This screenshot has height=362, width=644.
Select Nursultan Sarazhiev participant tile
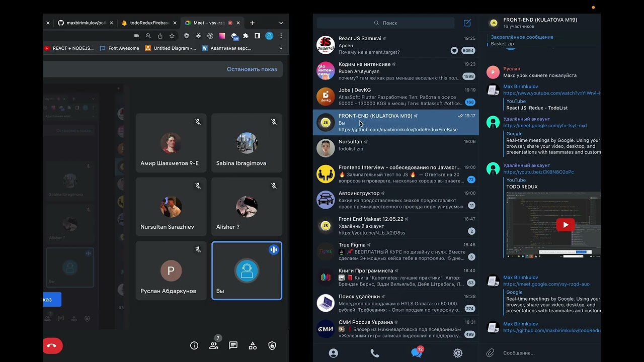[x=171, y=207]
